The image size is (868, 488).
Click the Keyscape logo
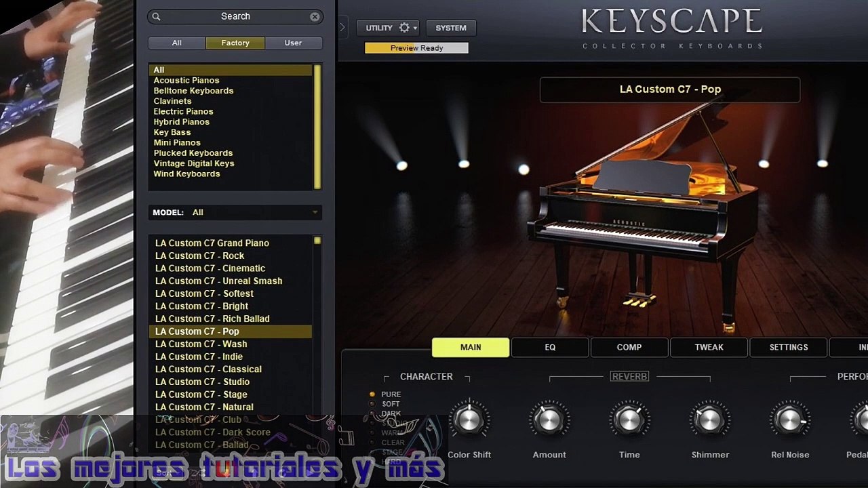[672, 27]
